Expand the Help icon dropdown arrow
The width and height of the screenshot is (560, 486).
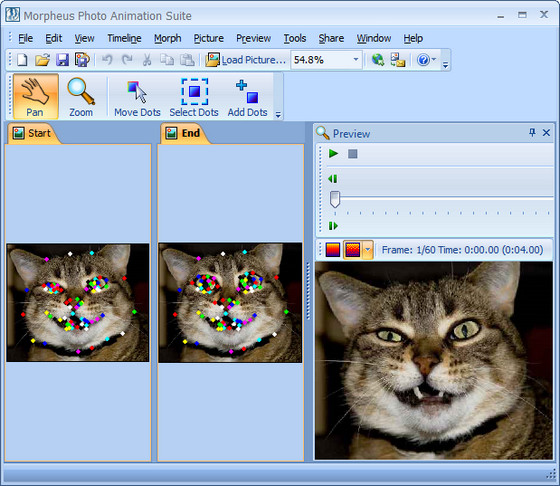tap(434, 59)
